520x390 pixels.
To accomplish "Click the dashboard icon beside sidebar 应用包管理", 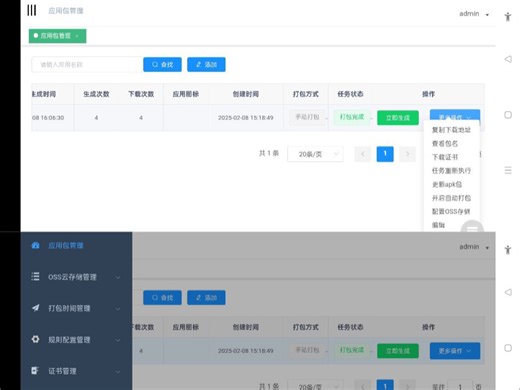I will [x=35, y=246].
